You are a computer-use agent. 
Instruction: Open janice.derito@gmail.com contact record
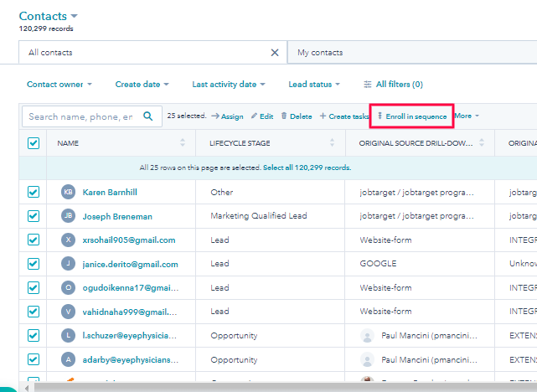(130, 265)
